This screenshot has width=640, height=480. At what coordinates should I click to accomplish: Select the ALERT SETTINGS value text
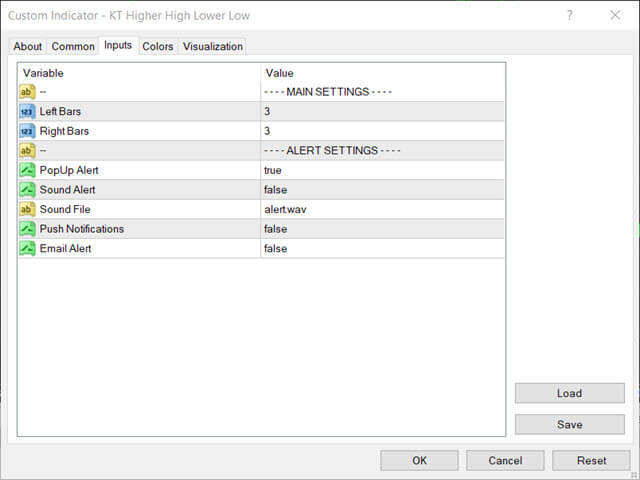tap(332, 151)
